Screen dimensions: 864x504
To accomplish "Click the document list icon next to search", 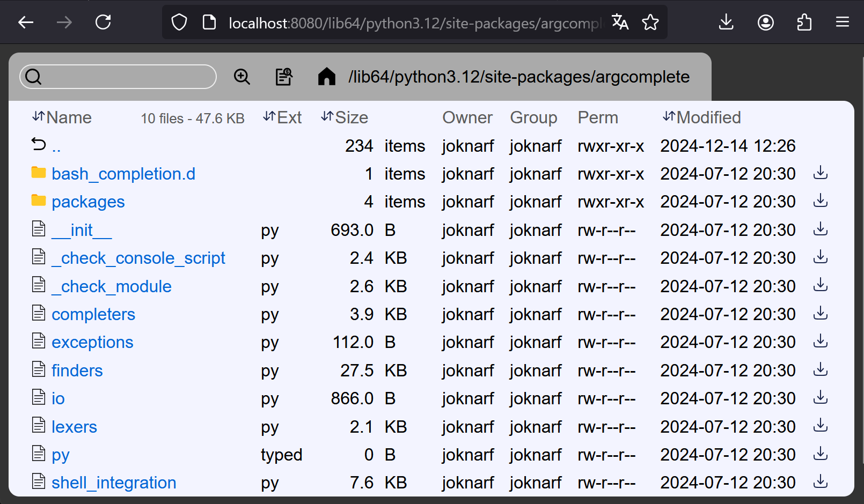I will 284,77.
